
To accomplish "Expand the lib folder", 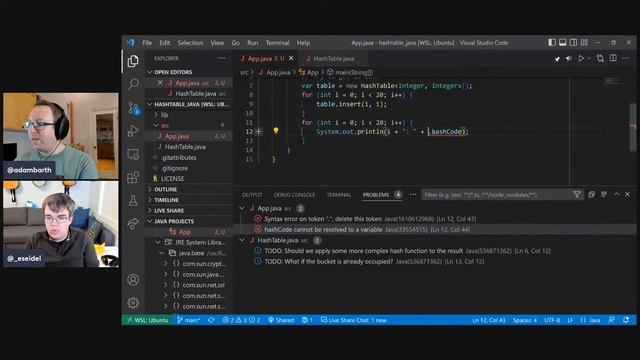I will [x=189, y=115].
